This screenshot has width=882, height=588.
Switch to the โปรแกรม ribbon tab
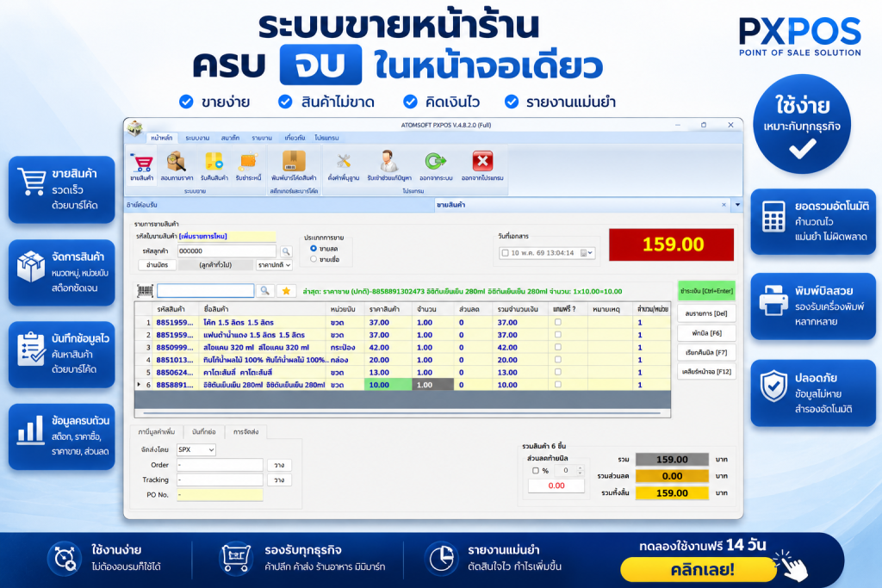326,138
